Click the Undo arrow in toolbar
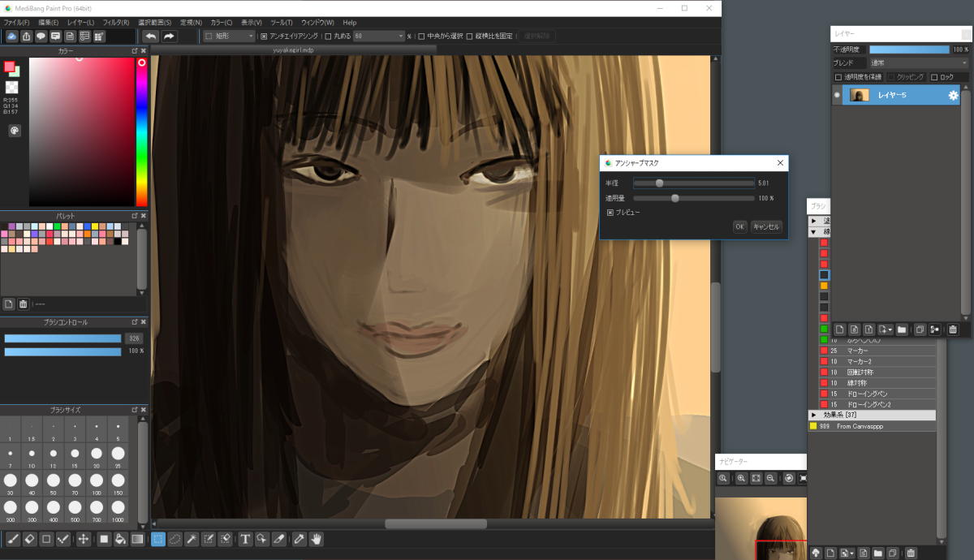This screenshot has height=560, width=974. 150,37
